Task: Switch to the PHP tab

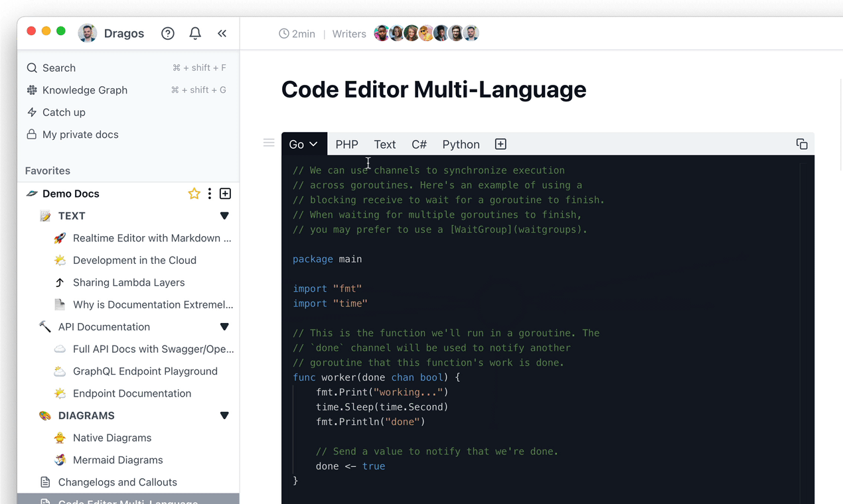Action: 346,144
